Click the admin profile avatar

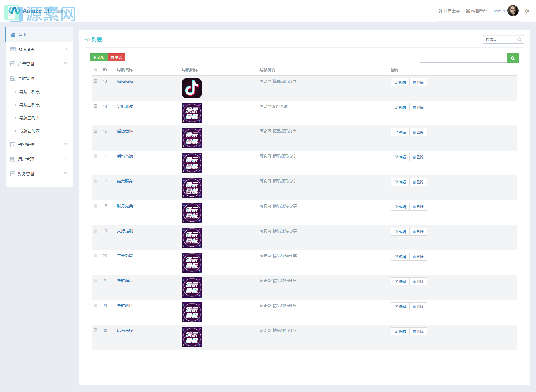[x=513, y=11]
